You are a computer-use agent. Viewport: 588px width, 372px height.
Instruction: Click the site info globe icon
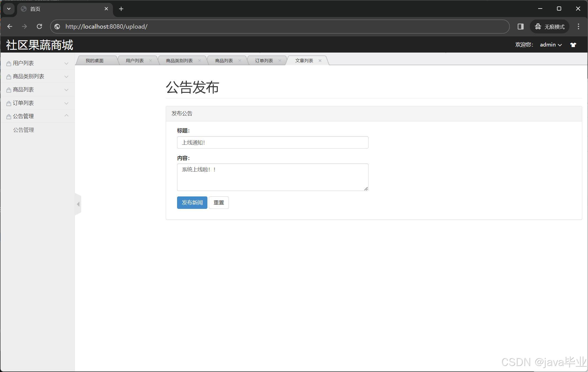click(x=57, y=26)
